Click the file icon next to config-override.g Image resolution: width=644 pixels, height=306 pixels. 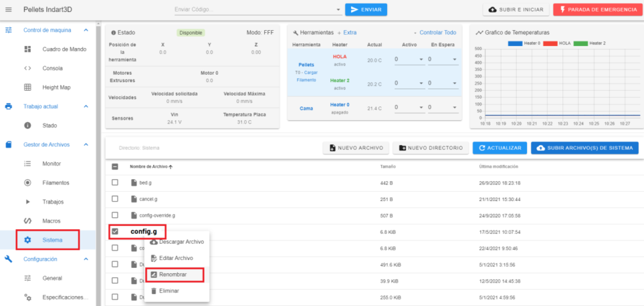(x=134, y=215)
